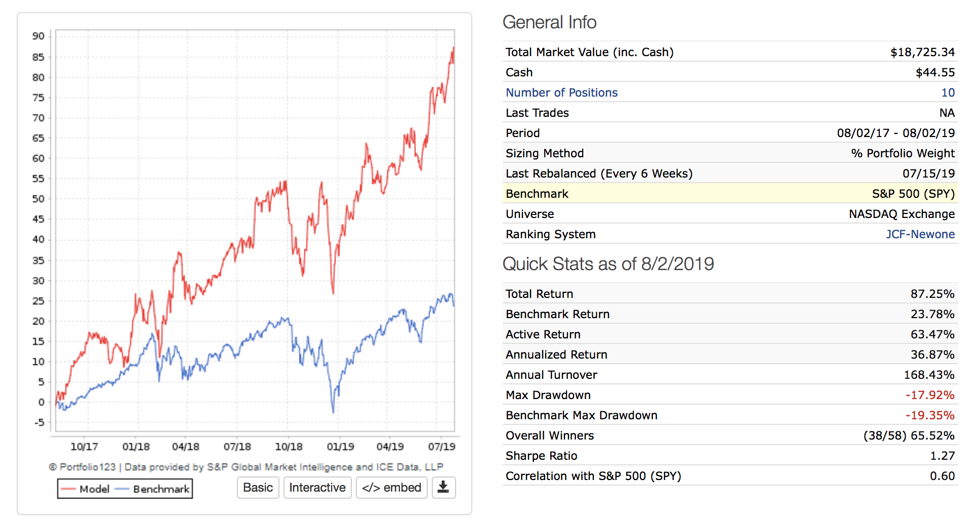980x523 pixels.
Task: Open the Number of Positions link
Action: (561, 93)
